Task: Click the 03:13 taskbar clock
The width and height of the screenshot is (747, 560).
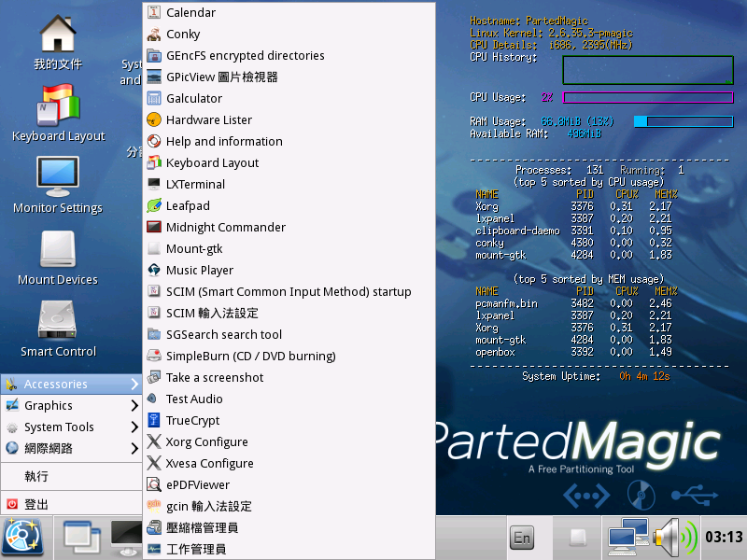Action: (x=724, y=538)
